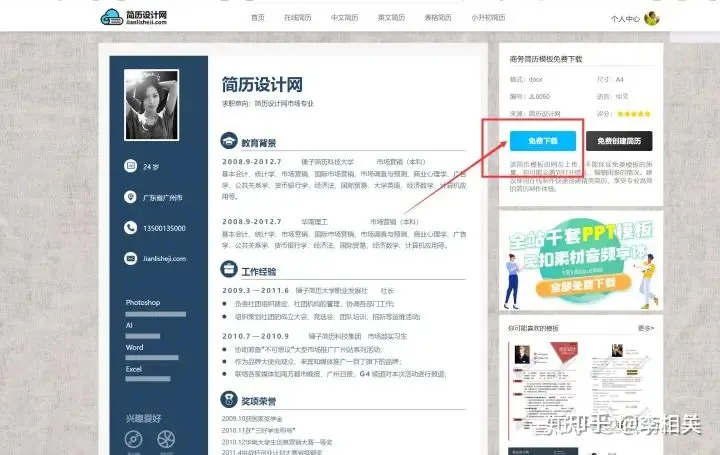The image size is (720, 455).
Task: Click the Word skill bar
Action: pyautogui.click(x=152, y=358)
